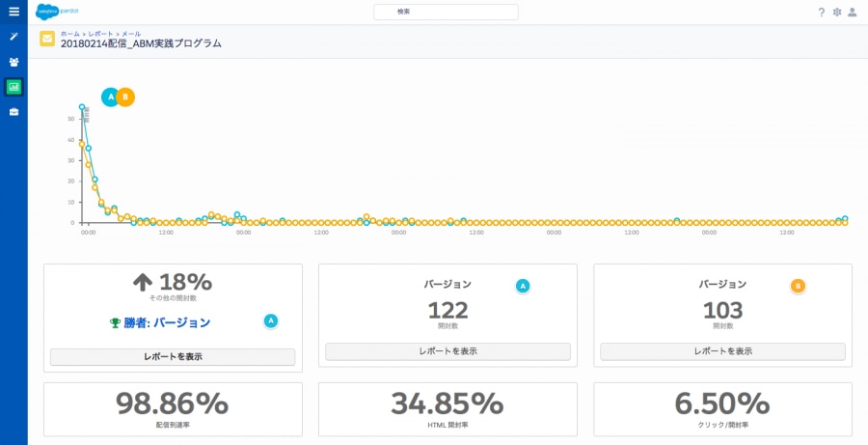Click the レポート breadcrumb link
The height and width of the screenshot is (445, 868).
[100, 34]
